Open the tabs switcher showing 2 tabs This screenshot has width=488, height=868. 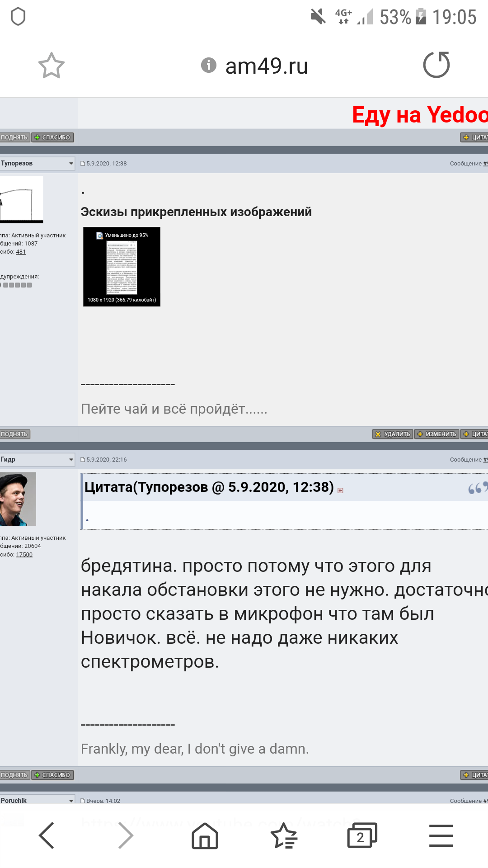(x=361, y=835)
